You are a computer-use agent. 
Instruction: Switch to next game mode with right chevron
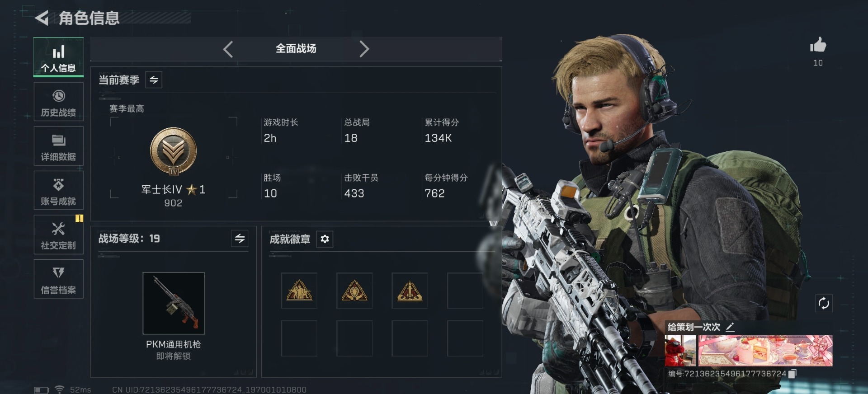364,49
